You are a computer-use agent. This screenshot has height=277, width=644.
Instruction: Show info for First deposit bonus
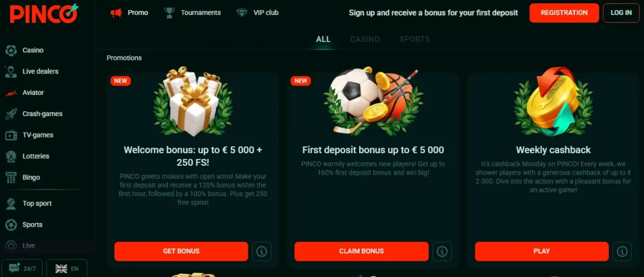[442, 251]
